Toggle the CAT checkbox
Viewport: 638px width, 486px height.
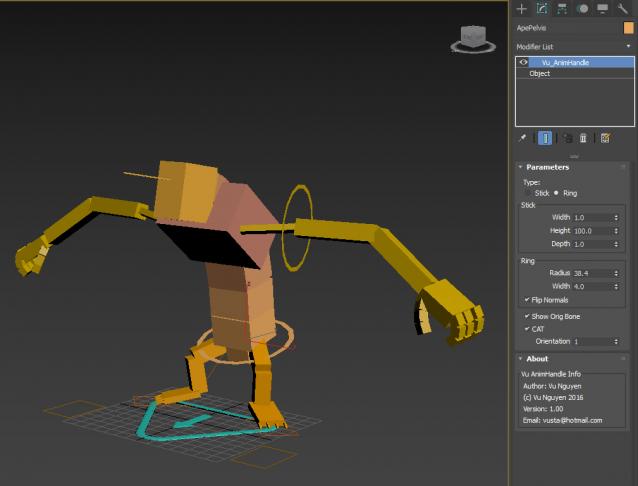(527, 329)
